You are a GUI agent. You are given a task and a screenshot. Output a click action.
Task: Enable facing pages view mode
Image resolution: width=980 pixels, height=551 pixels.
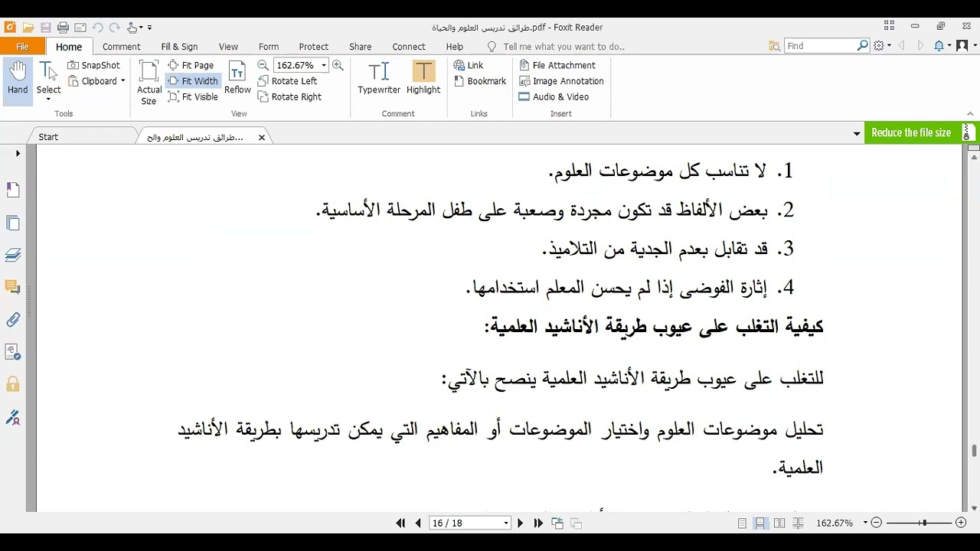(779, 523)
